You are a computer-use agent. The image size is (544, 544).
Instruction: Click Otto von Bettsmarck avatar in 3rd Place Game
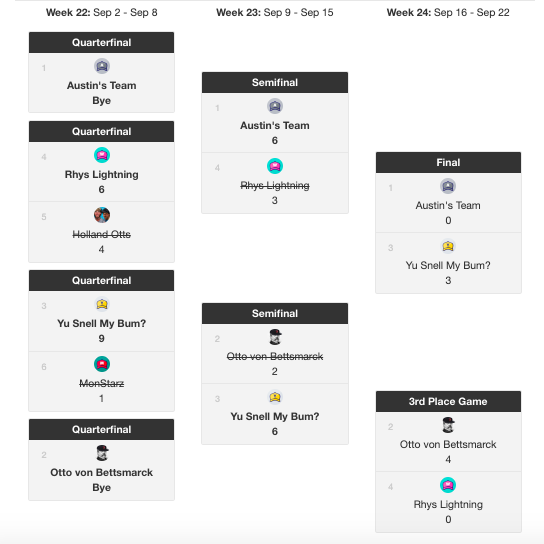(448, 425)
